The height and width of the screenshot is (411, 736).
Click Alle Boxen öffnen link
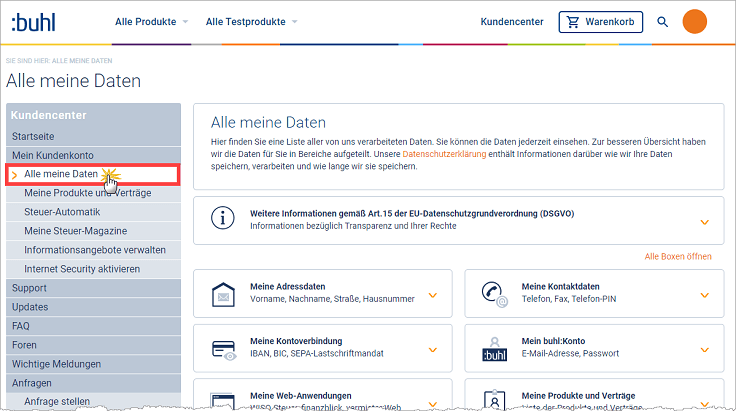(x=678, y=256)
